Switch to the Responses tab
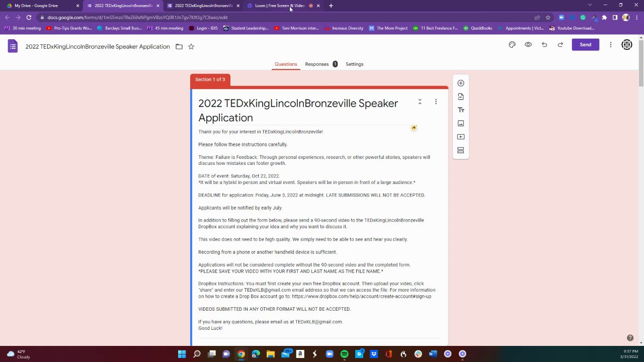The image size is (644, 362). tap(321, 64)
